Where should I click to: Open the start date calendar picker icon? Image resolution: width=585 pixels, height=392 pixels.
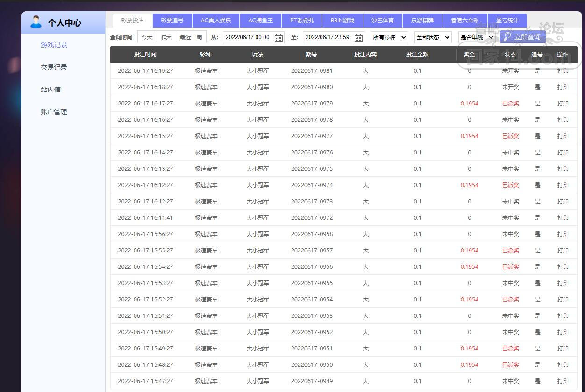[x=278, y=37]
